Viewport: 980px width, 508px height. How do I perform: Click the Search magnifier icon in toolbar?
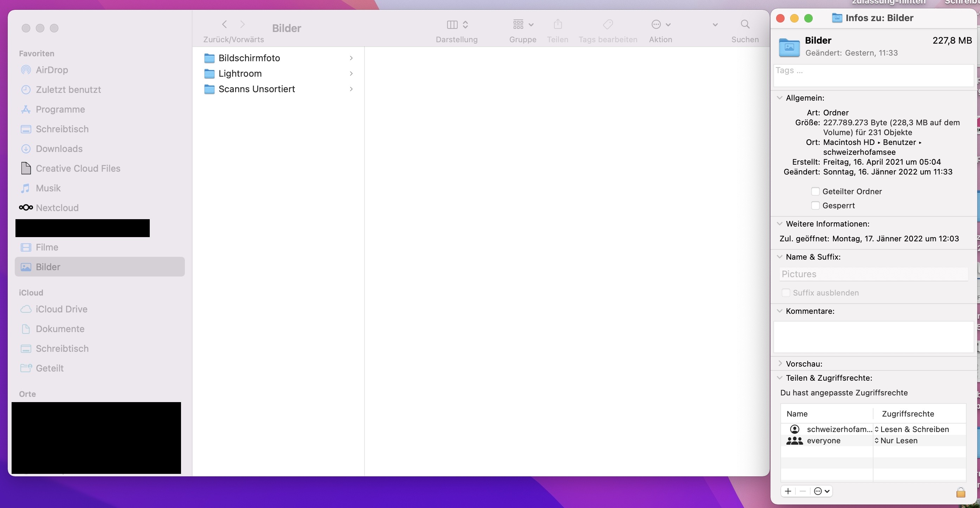[745, 25]
